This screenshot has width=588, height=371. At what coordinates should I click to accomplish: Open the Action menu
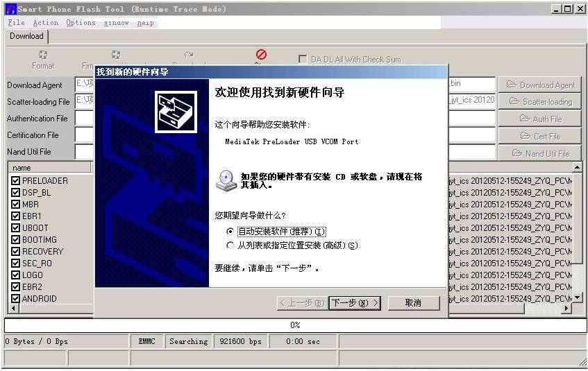[x=46, y=22]
